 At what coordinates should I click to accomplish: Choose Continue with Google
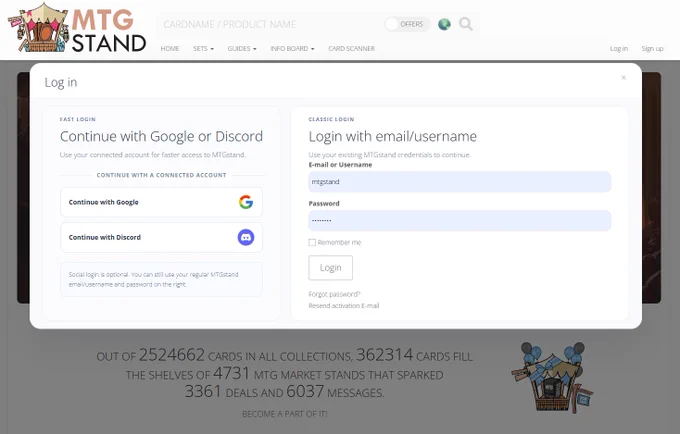[x=161, y=202]
